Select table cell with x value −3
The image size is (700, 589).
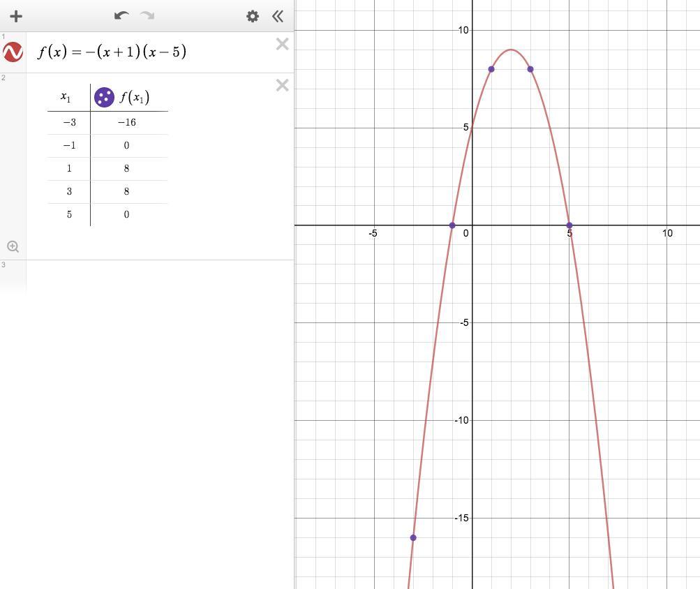[x=69, y=122]
